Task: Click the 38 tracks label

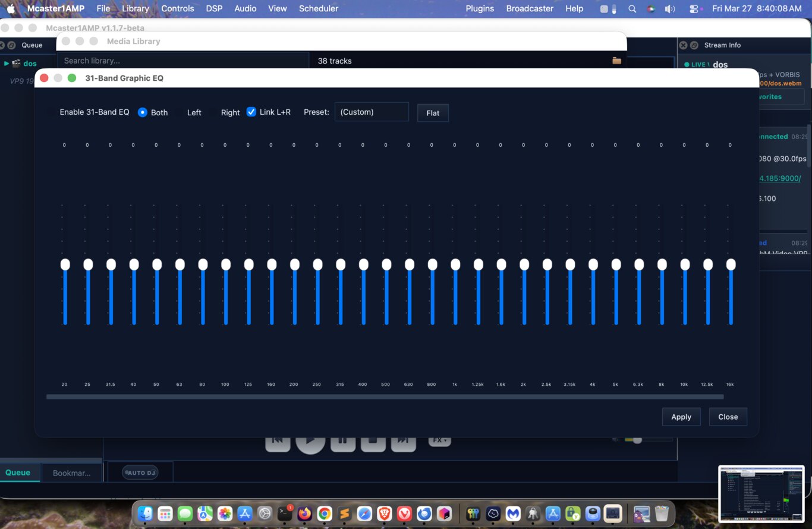Action: pyautogui.click(x=335, y=61)
